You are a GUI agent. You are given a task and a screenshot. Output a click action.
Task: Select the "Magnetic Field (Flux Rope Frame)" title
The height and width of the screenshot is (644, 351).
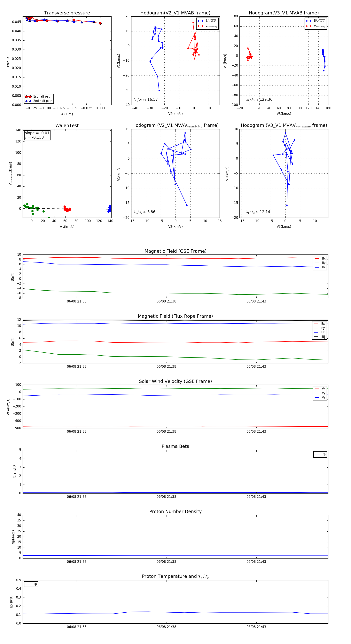click(175, 316)
